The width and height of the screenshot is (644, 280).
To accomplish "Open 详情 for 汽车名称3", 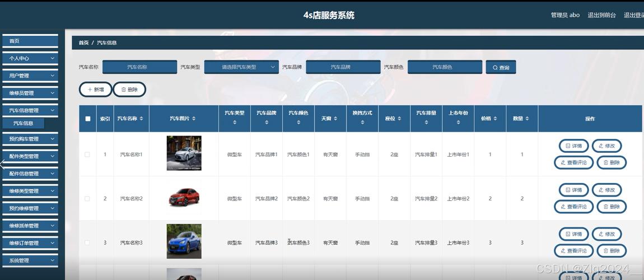I will (x=574, y=234).
